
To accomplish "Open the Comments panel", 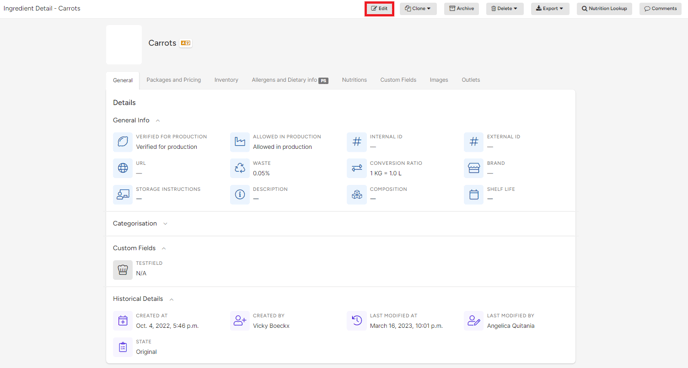I will pos(660,9).
